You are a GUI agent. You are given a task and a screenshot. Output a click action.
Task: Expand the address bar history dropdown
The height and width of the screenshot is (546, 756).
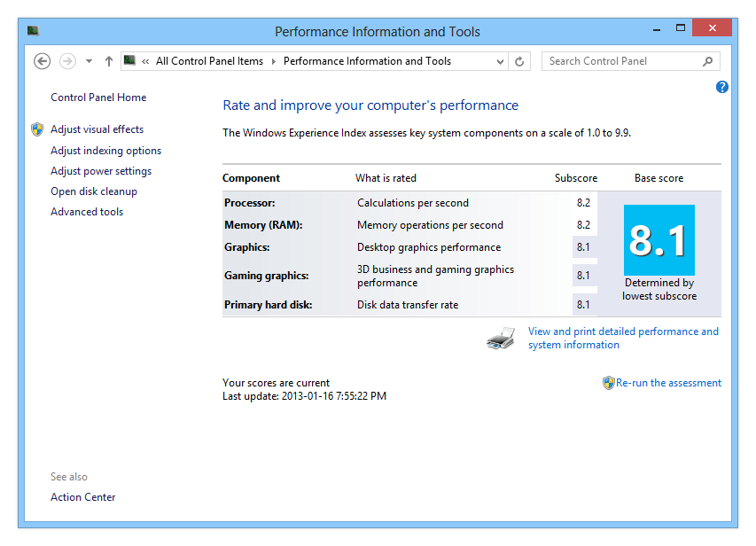pyautogui.click(x=500, y=61)
